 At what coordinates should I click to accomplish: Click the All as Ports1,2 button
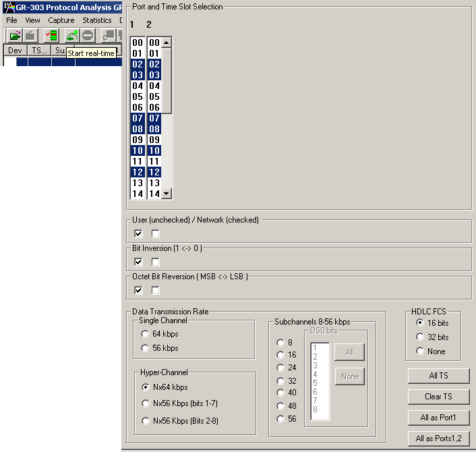[439, 439]
